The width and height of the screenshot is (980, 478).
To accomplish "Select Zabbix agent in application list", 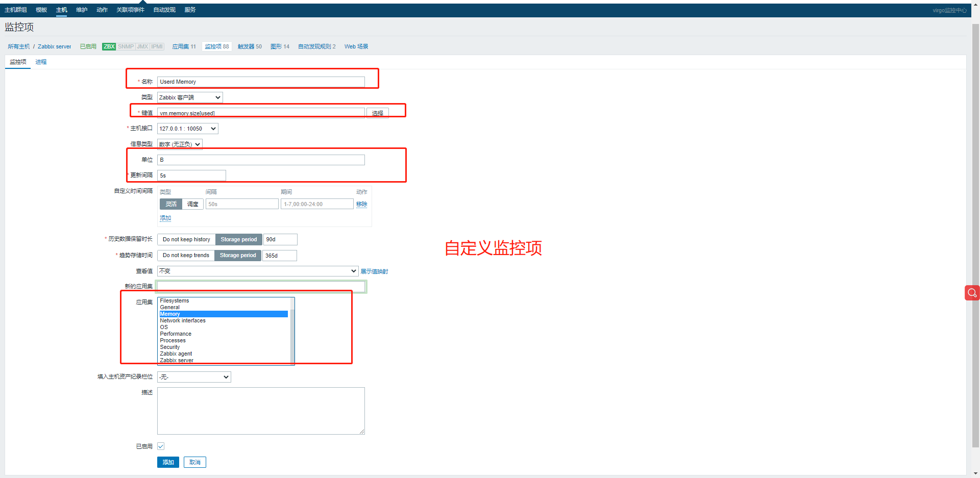I will [224, 354].
